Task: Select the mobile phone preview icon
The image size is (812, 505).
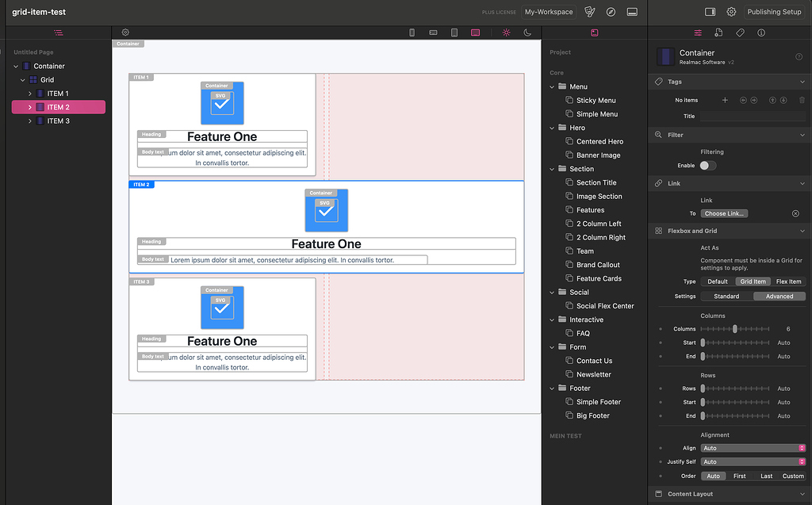Action: pyautogui.click(x=412, y=33)
